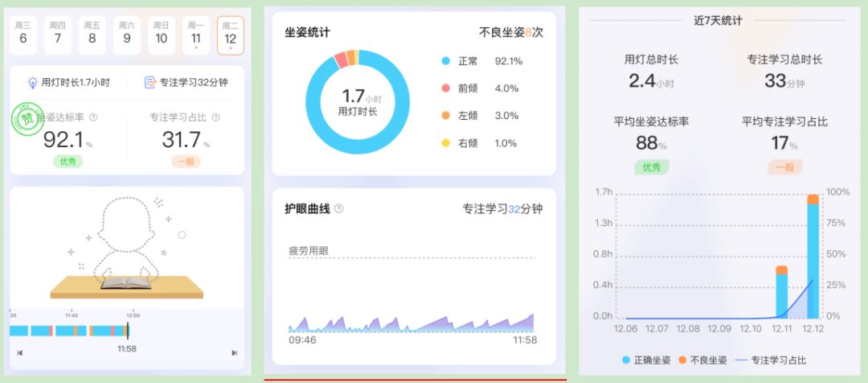Screen dimensions: 868x383
Task: Click the 不良坐姿8次 text link
Action: [510, 32]
